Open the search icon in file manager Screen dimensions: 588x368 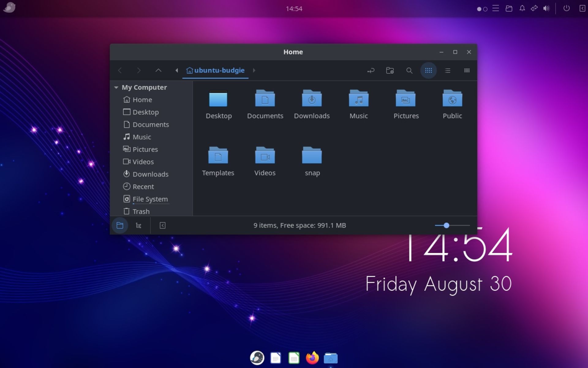[x=409, y=70]
